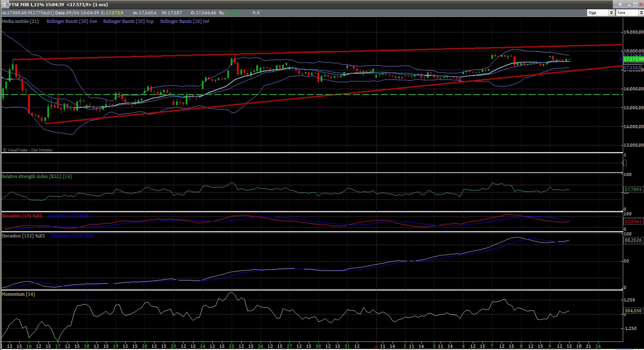644x350 pixels.
Task: Click the RSI value 57,7893
Action: click(633, 189)
